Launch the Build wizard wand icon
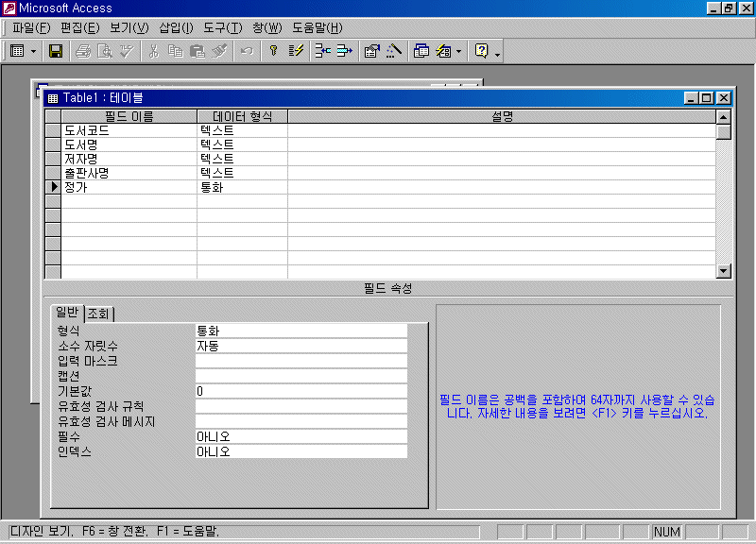The image size is (756, 544). (394, 51)
